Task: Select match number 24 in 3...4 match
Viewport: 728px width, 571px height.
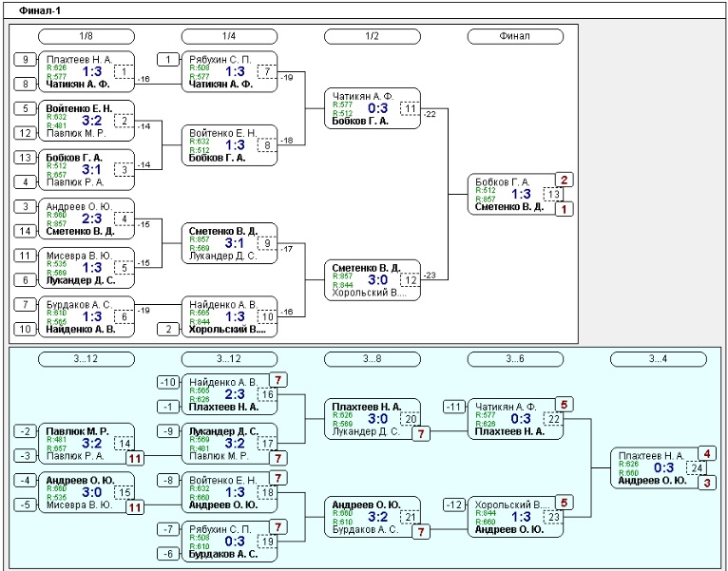Action: click(696, 468)
